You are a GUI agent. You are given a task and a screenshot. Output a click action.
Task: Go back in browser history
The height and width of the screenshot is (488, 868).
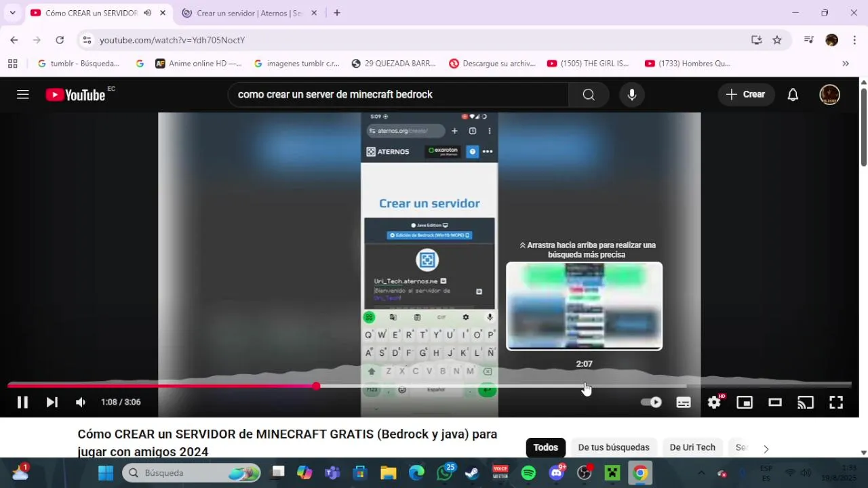(x=14, y=40)
